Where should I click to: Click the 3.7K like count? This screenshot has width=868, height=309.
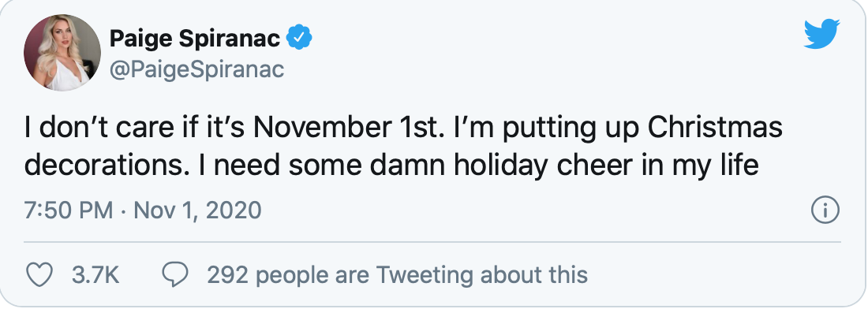(x=95, y=275)
